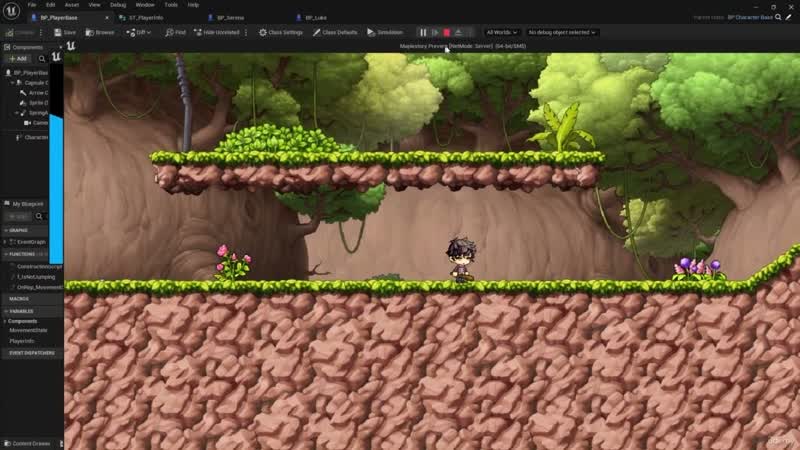This screenshot has width=800, height=450.
Task: Select the PlayerInfo variable
Action: coord(22,341)
